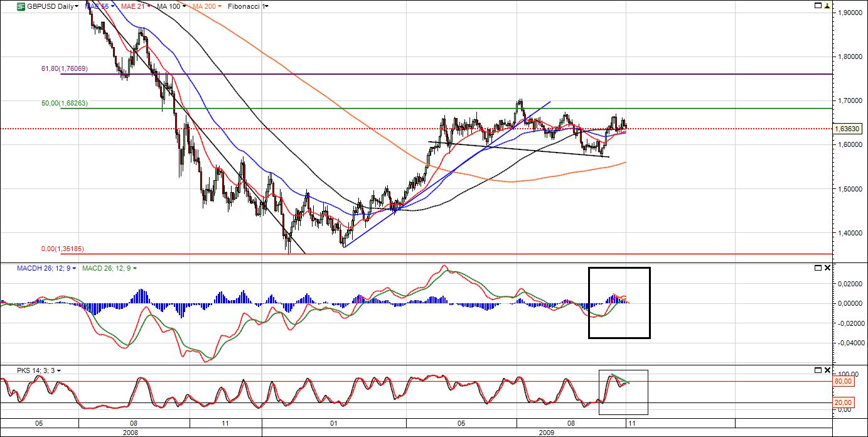Viewport: 868px width, 437px height.
Task: Click the price scale arrow icon
Action: point(827,6)
